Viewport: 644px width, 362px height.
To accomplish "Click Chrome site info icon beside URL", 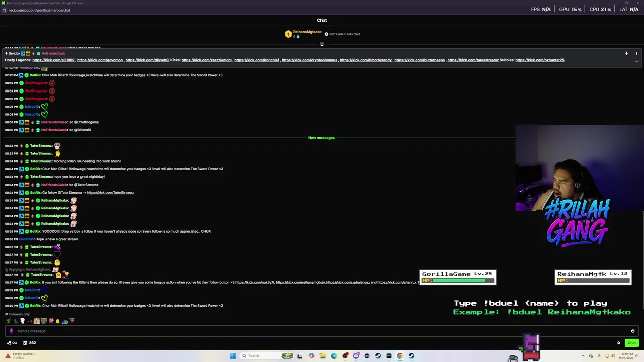I will pos(4,10).
